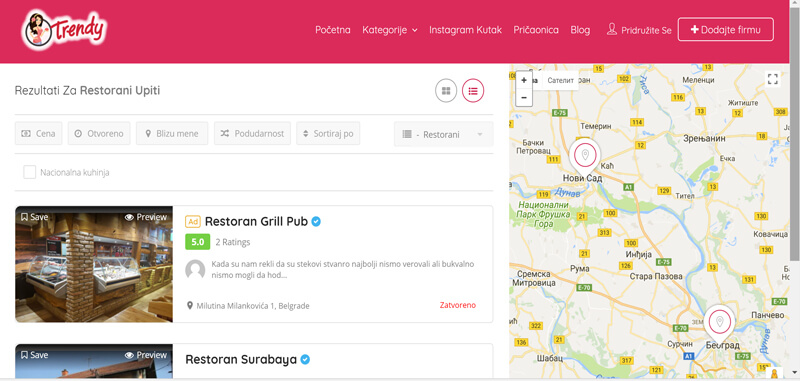The height and width of the screenshot is (381, 800).
Task: Click the Pridružite Se user icon
Action: click(612, 30)
